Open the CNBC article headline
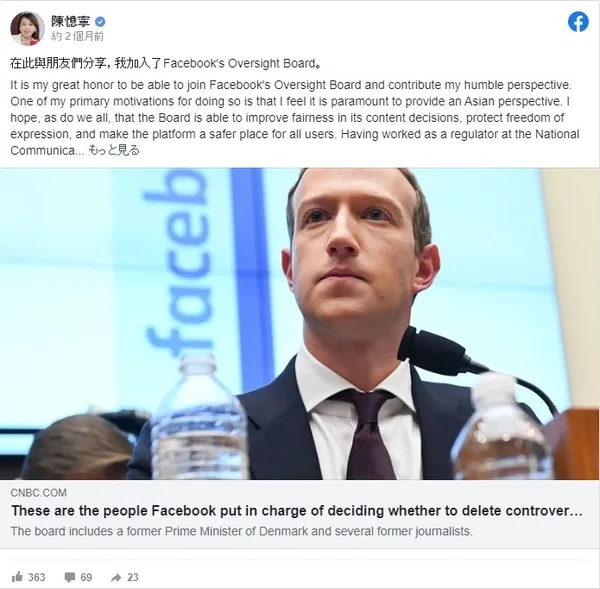The height and width of the screenshot is (589, 600). point(297,511)
